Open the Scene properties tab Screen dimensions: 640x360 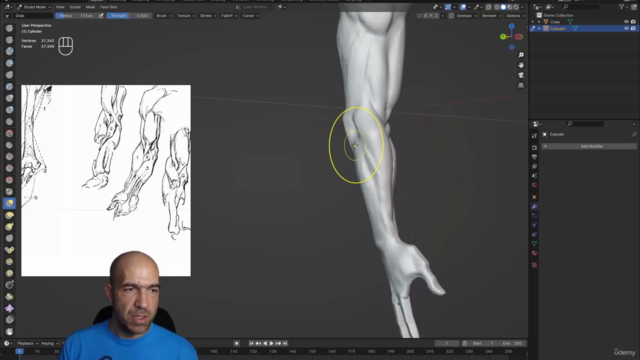coord(534,176)
